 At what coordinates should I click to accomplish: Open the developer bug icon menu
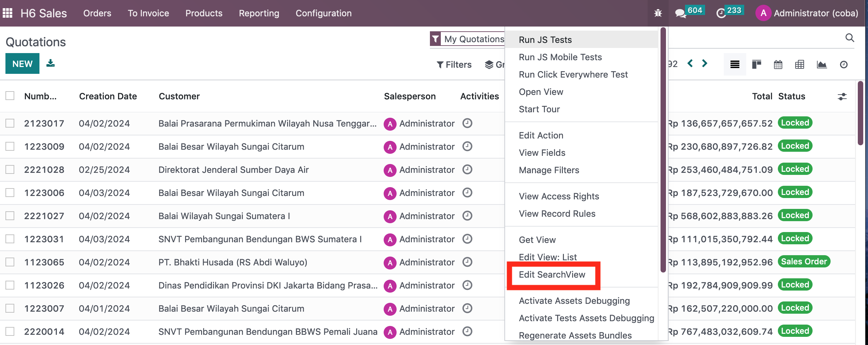tap(658, 13)
